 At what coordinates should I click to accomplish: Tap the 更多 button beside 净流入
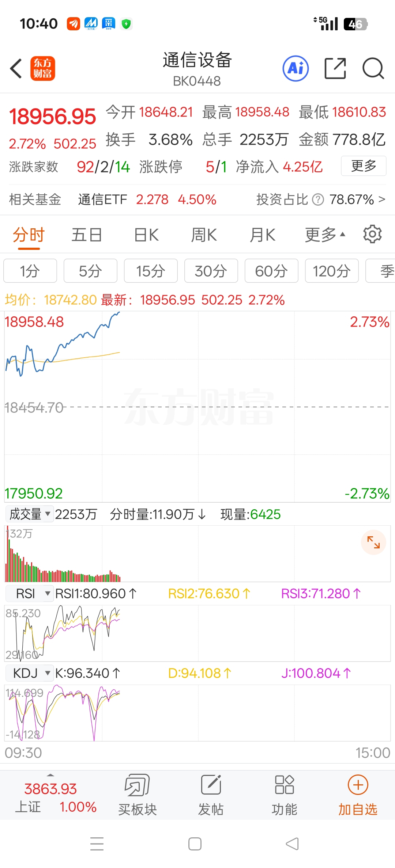click(364, 166)
